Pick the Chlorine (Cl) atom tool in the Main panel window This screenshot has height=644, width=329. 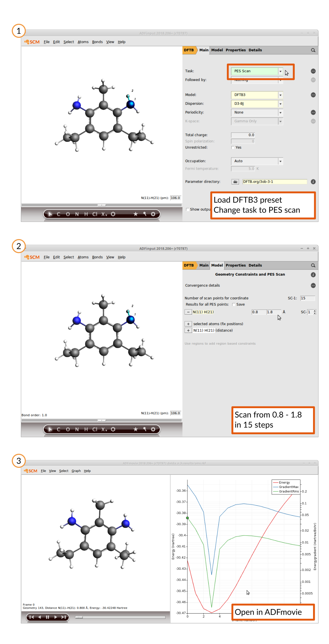[x=95, y=214]
